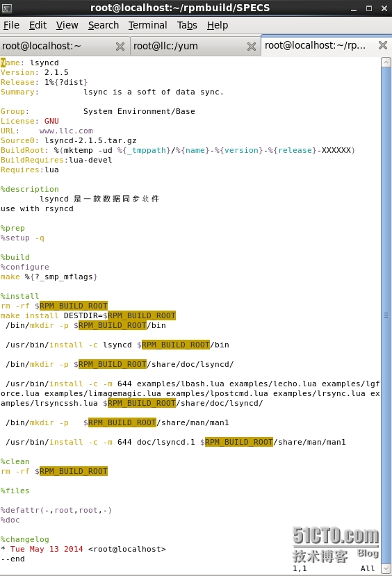This screenshot has height=576, width=392.
Task: Click 'make %{?_smp_mflags}' line
Action: pyautogui.click(x=49, y=277)
